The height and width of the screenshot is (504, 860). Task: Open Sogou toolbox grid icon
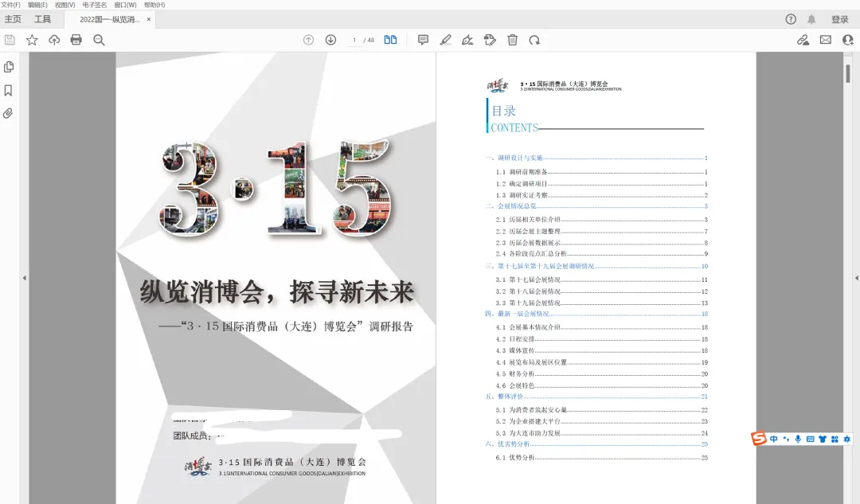click(x=835, y=439)
